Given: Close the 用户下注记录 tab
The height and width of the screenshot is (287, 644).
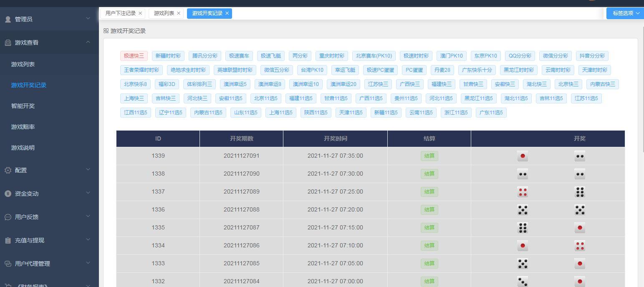Looking at the screenshot, I should point(140,13).
